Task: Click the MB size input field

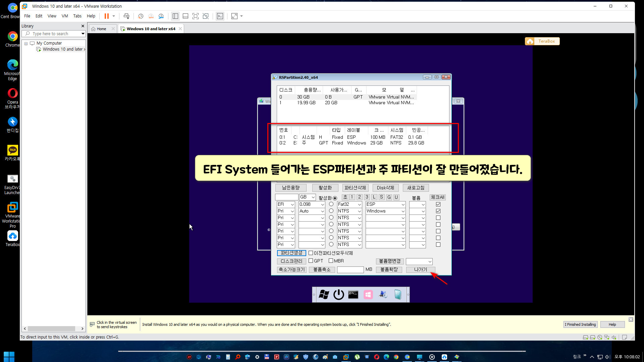Action: coord(351,269)
